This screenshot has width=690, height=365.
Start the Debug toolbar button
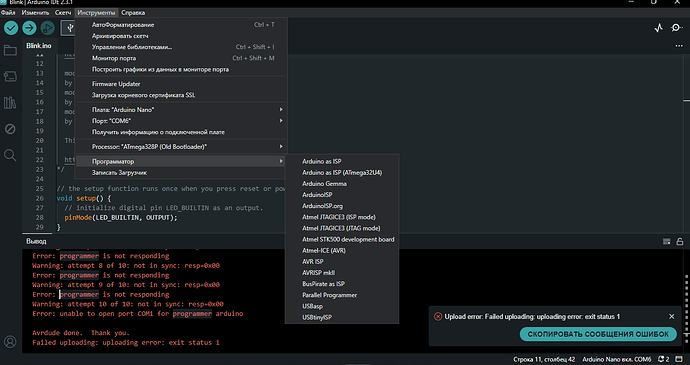(x=48, y=28)
